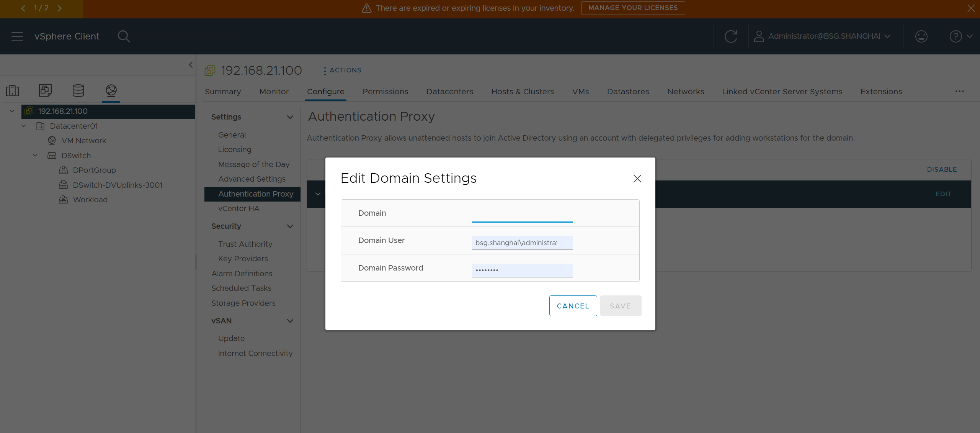Click MANAGE YOUR LICENSES button
Screen dimensions: 980x433
[x=633, y=8]
